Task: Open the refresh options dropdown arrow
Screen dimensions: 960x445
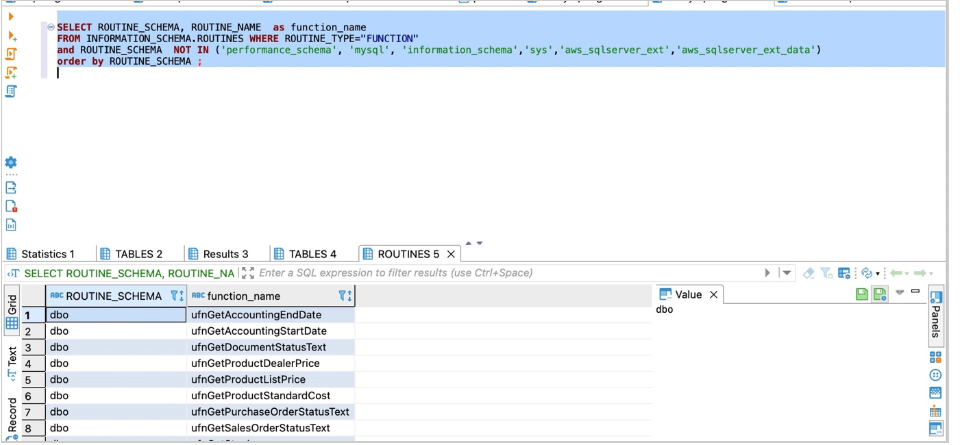Action: [x=877, y=274]
